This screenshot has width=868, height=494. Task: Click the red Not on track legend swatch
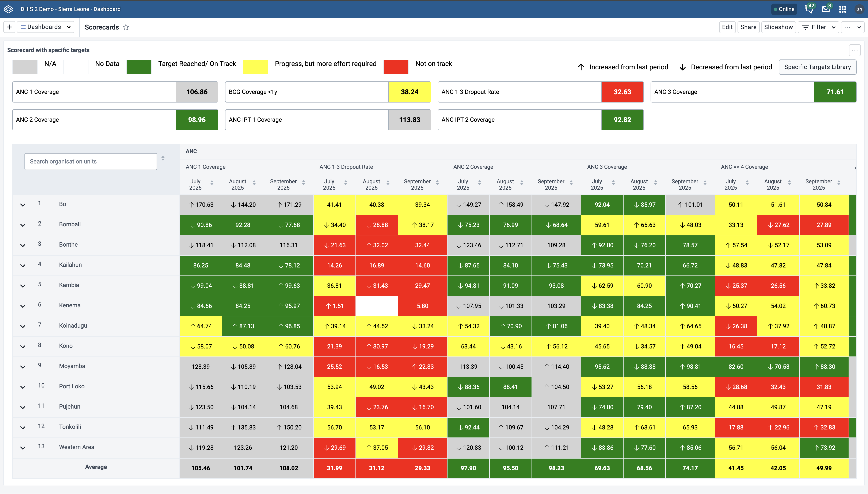[x=396, y=67]
